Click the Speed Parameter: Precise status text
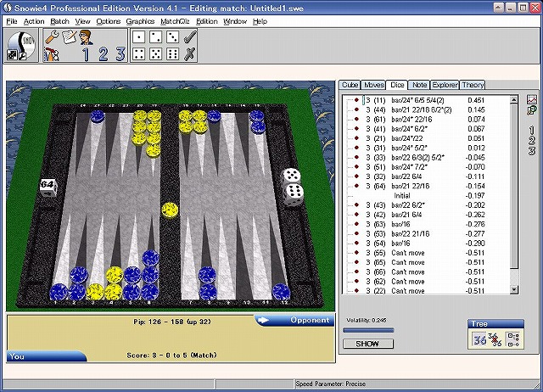The width and height of the screenshot is (543, 392). click(x=331, y=384)
